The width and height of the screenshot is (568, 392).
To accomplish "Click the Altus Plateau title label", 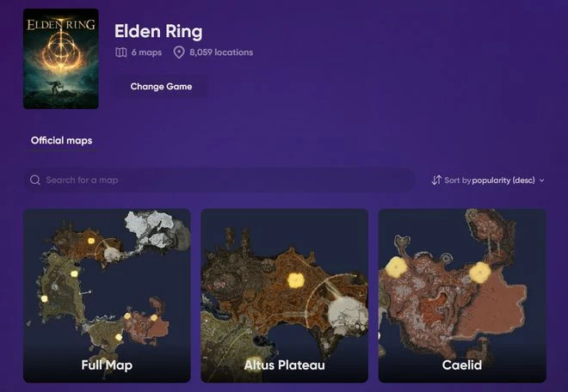I will point(284,364).
